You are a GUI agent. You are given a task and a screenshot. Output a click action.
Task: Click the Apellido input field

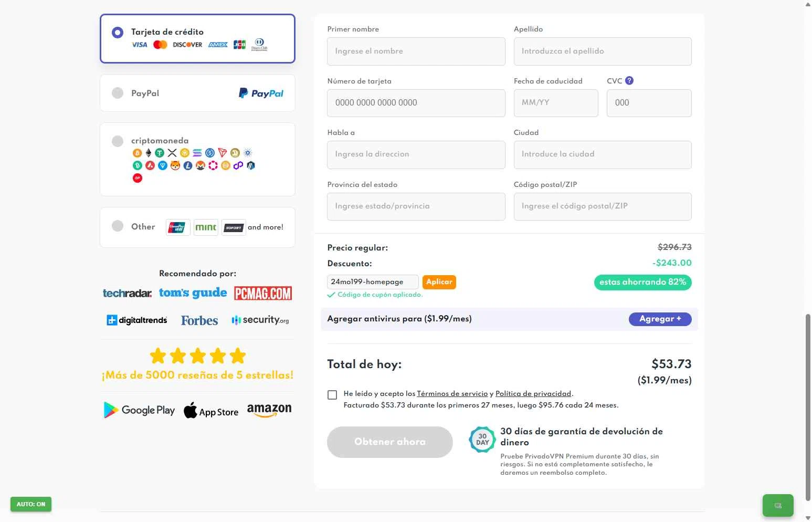[x=603, y=51]
